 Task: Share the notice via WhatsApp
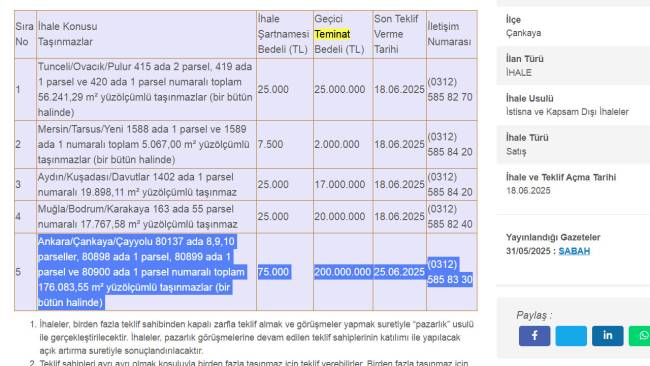[x=641, y=336]
